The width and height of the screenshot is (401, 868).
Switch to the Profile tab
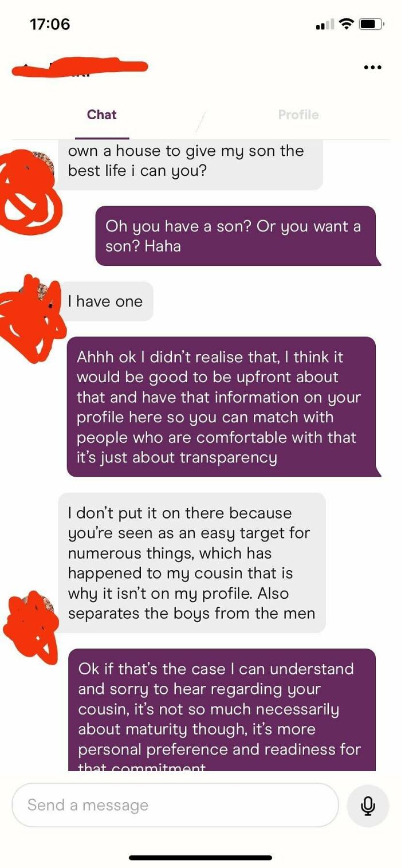298,115
